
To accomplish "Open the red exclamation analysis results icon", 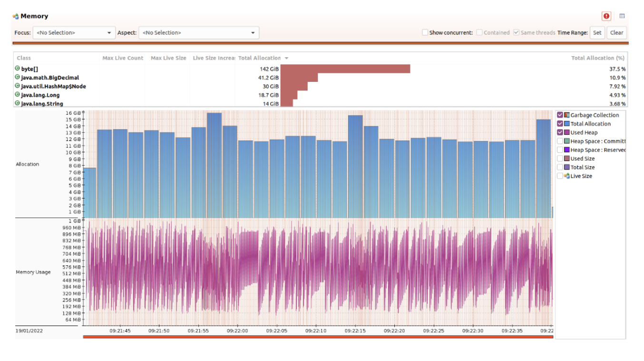I will pos(606,16).
